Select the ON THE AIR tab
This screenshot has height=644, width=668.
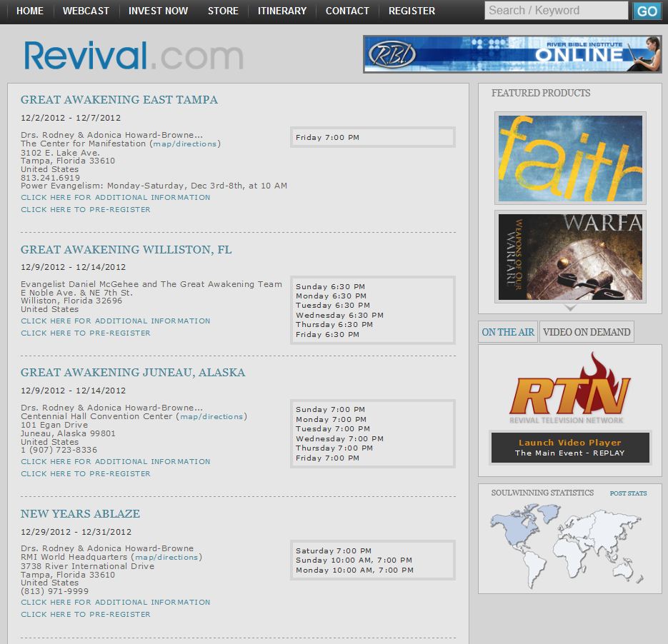tap(508, 332)
